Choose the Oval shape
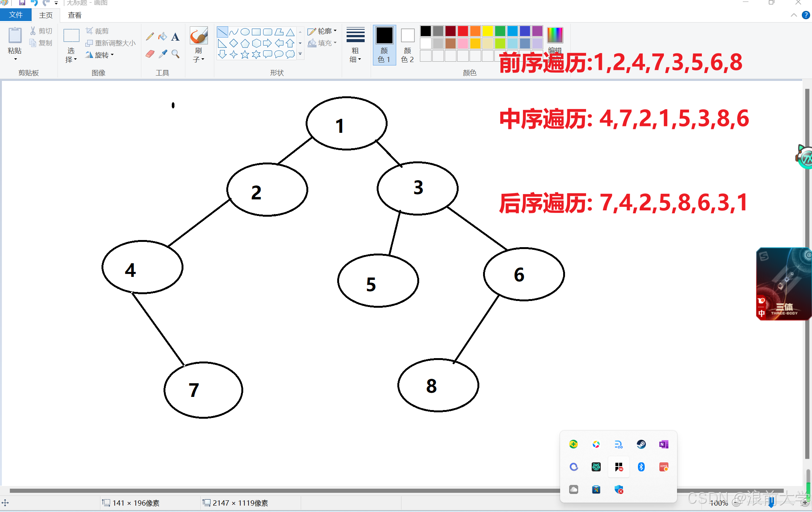 245,32
